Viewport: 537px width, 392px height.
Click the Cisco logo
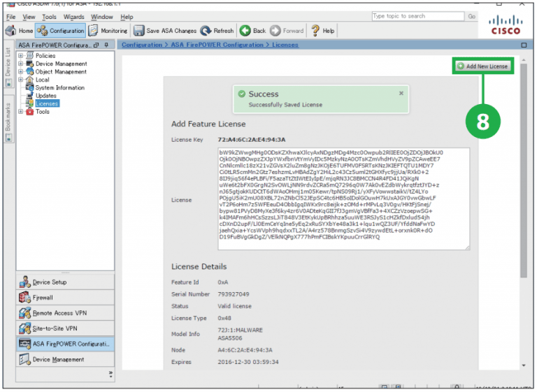tap(506, 25)
